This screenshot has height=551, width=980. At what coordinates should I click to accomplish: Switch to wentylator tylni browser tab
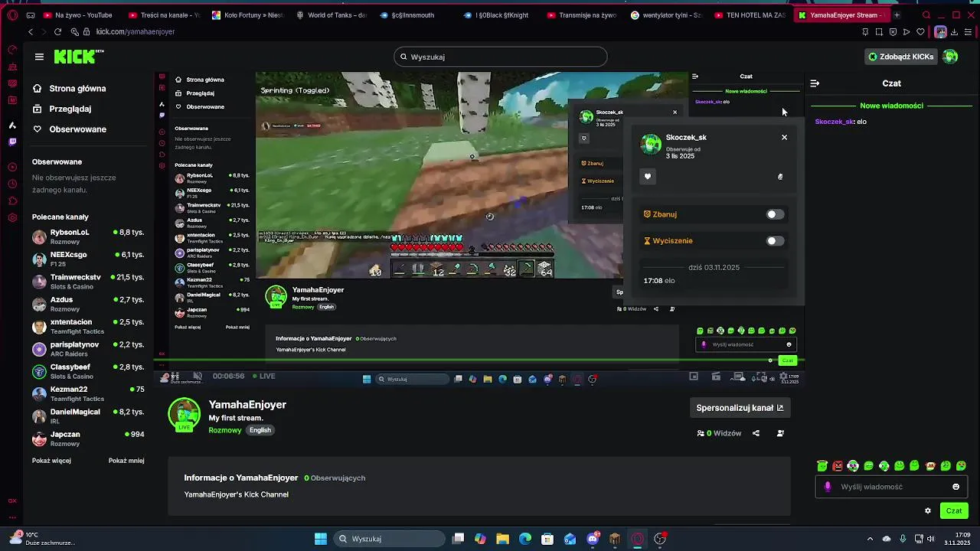click(668, 15)
